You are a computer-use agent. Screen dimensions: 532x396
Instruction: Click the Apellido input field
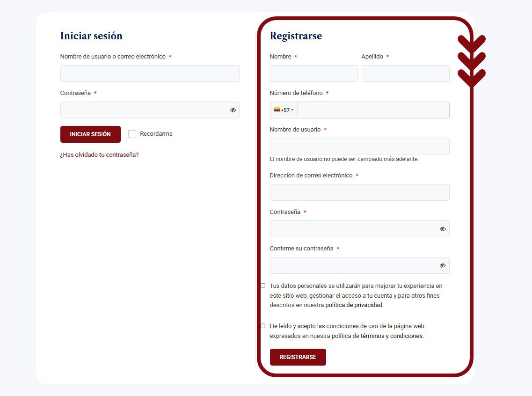click(406, 73)
